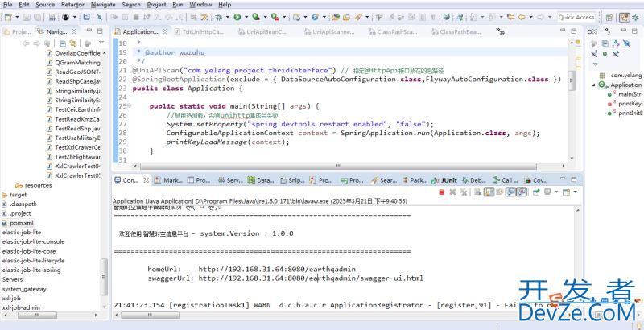This screenshot has height=330, width=644.
Task: Select elastic-job-lite-console in Navigator
Action: [33, 241]
